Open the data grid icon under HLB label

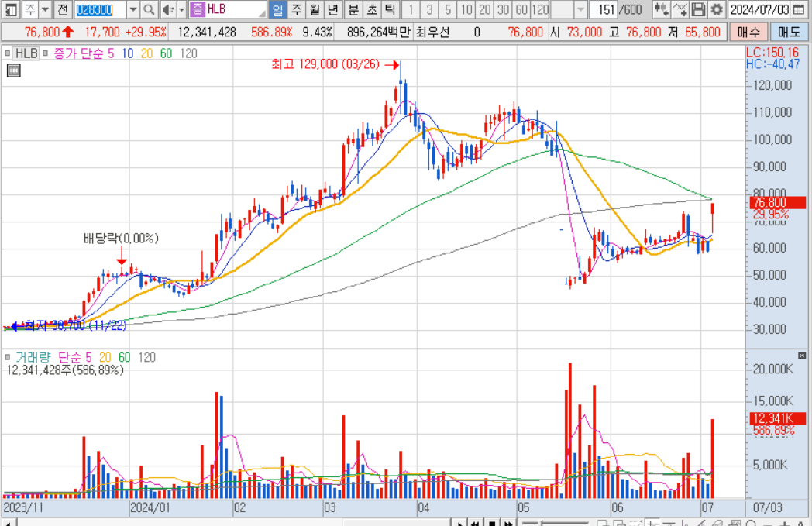14,71
